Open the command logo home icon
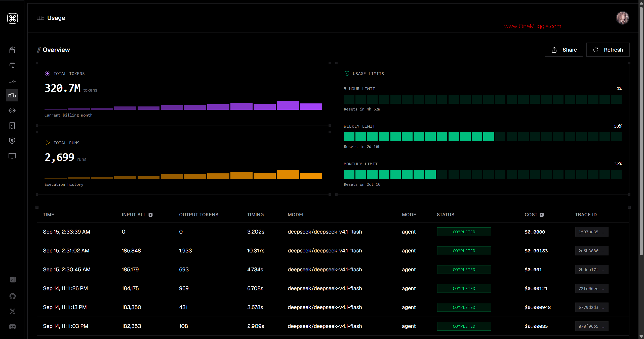644x339 pixels. click(12, 18)
